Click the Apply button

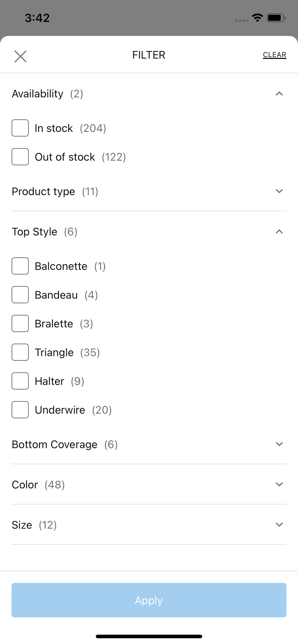pos(149,600)
